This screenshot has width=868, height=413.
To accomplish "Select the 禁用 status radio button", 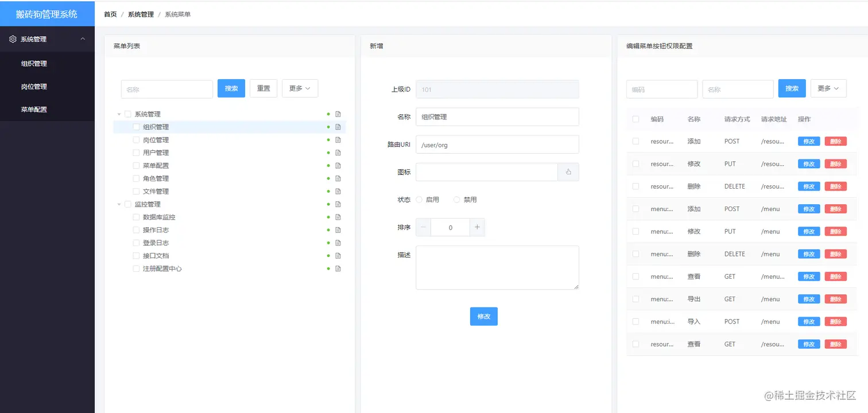I will pyautogui.click(x=457, y=200).
